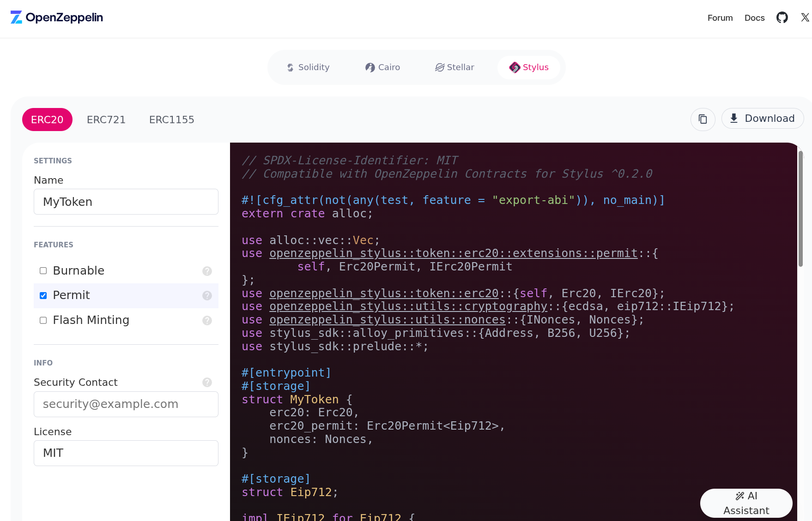
Task: Click the SPDX-License-Identifier comment line
Action: [x=350, y=161]
